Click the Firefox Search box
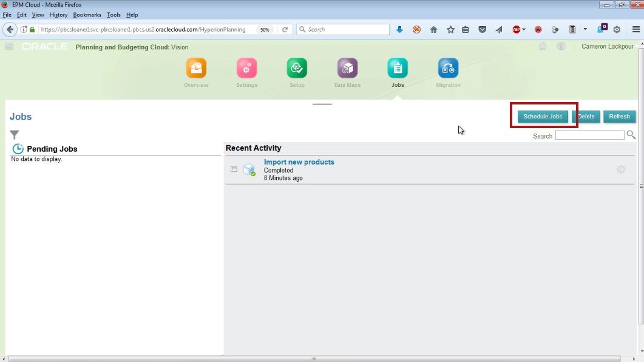The width and height of the screenshot is (644, 362). click(343, 30)
